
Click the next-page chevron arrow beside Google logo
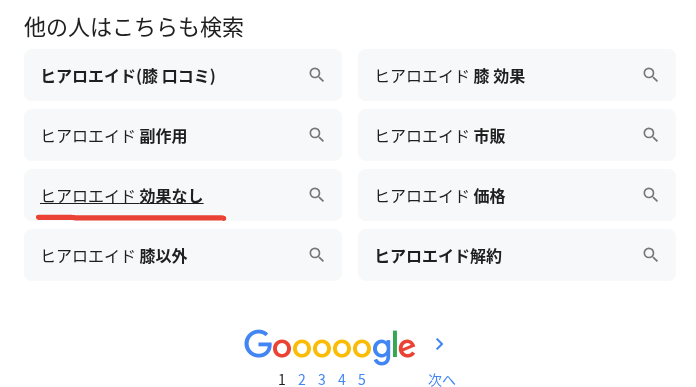coord(439,344)
